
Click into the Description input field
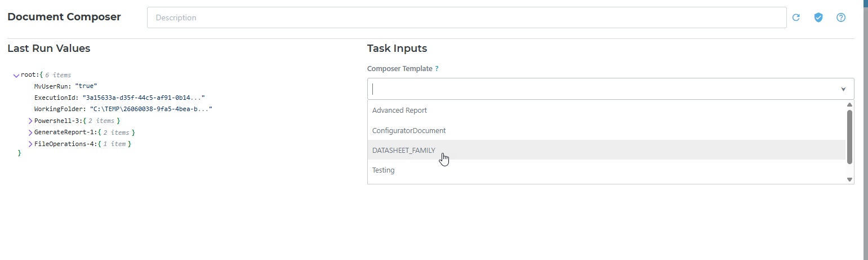[x=466, y=17]
